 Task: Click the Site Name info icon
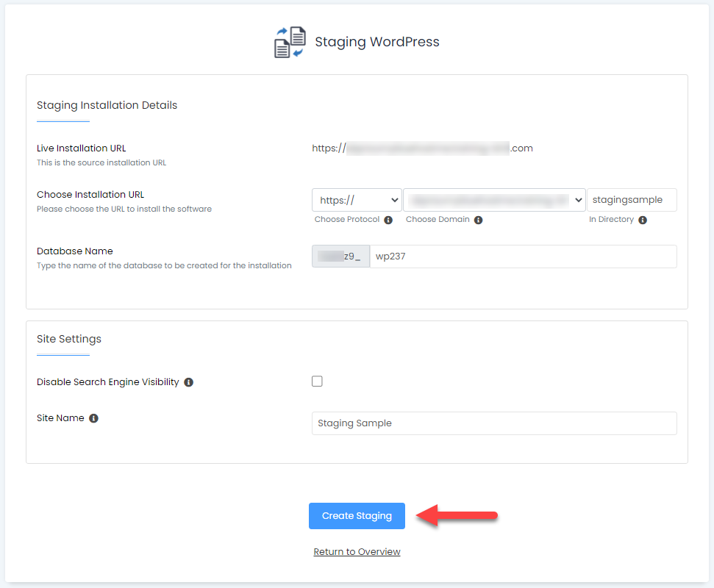tap(93, 418)
